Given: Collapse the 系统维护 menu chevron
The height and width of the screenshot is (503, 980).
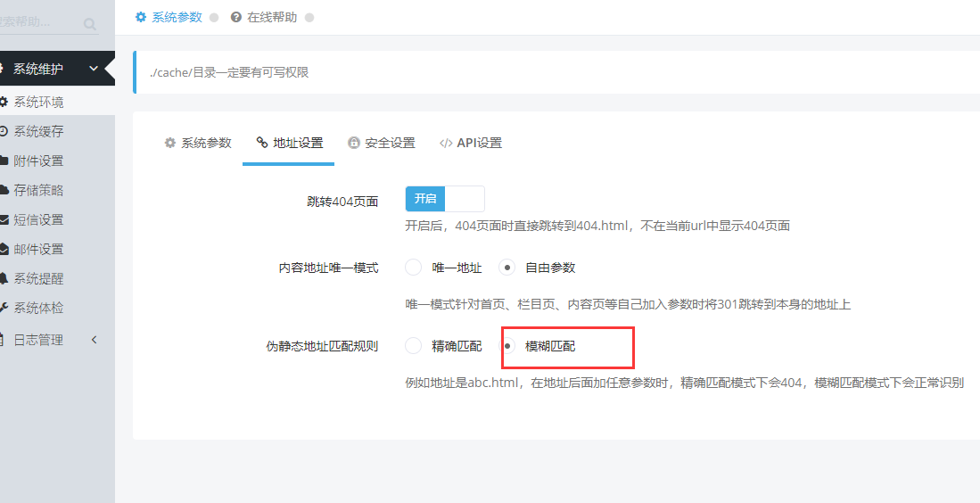Looking at the screenshot, I should pos(94,68).
